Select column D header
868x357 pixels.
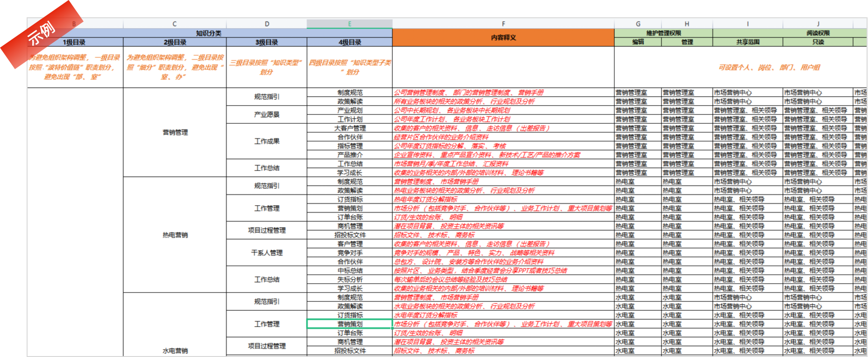(x=266, y=24)
